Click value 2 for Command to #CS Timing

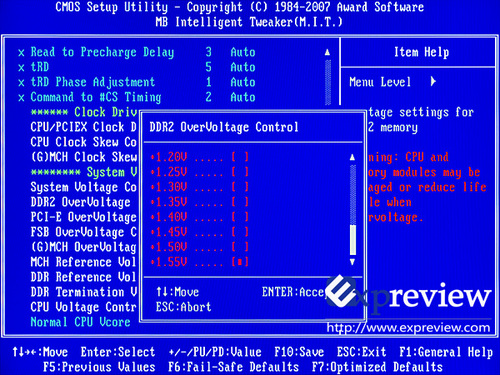click(208, 97)
